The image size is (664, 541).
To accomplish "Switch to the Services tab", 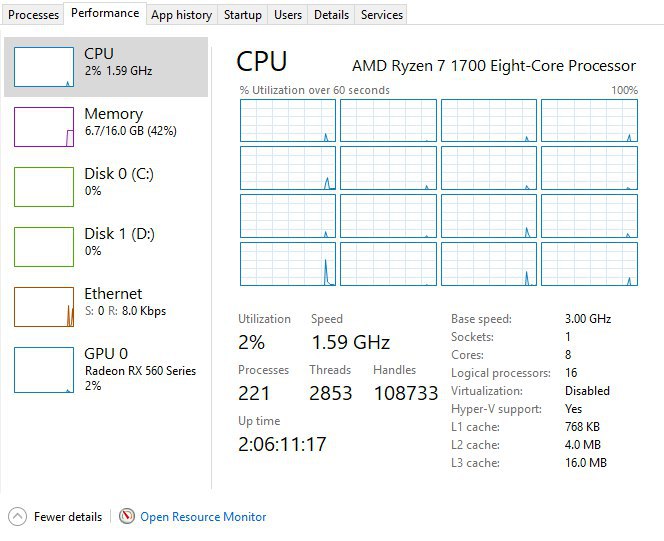I will pyautogui.click(x=382, y=15).
